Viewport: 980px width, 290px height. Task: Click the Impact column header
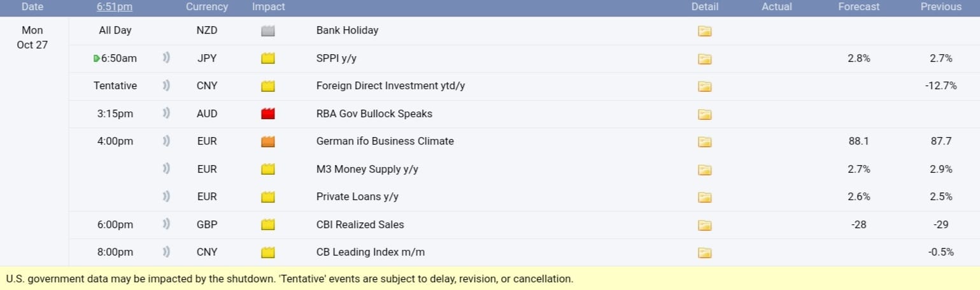click(269, 7)
